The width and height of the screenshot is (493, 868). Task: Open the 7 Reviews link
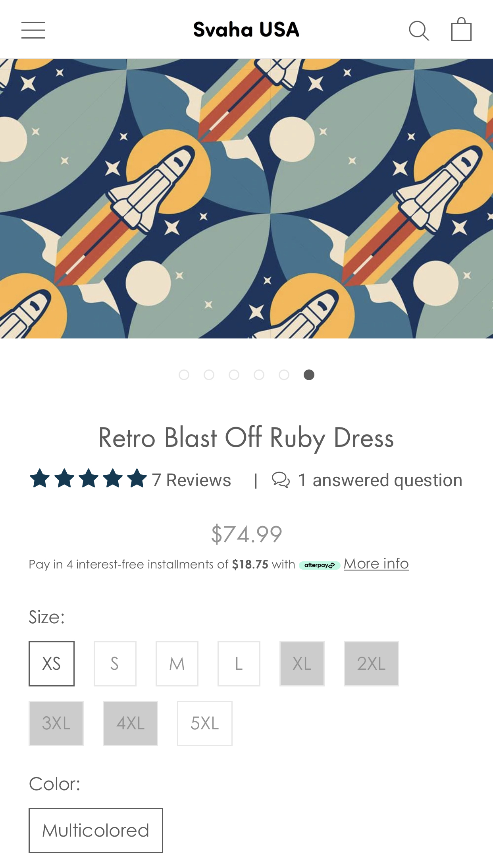point(191,480)
